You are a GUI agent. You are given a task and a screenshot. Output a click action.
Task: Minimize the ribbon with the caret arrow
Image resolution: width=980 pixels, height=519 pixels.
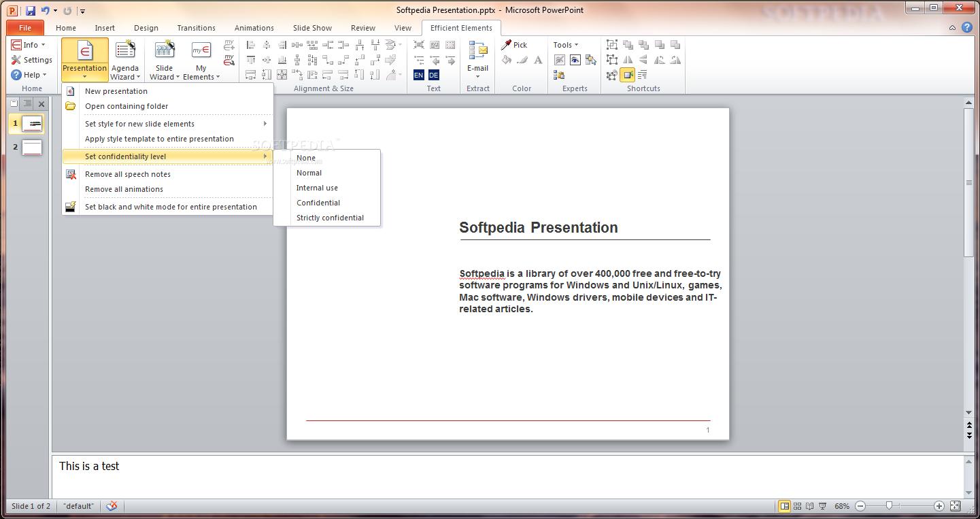pyautogui.click(x=953, y=28)
